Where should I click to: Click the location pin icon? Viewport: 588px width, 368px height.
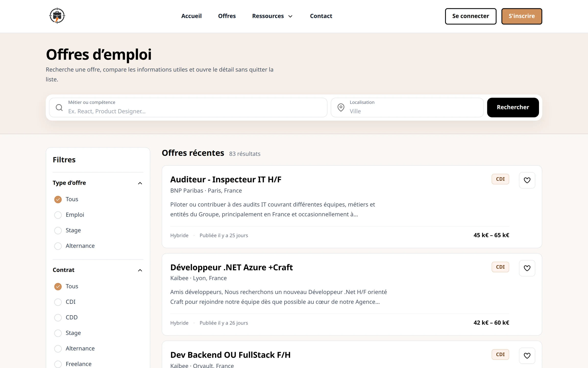(x=341, y=107)
